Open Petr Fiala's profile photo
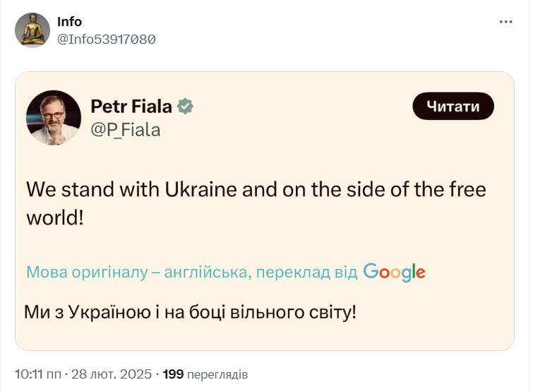This screenshot has height=392, width=533. (54, 118)
